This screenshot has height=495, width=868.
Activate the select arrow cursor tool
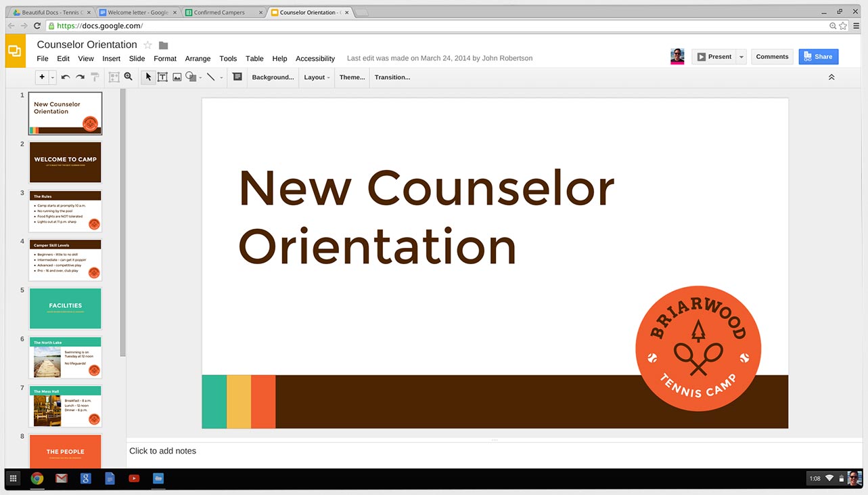pyautogui.click(x=148, y=77)
